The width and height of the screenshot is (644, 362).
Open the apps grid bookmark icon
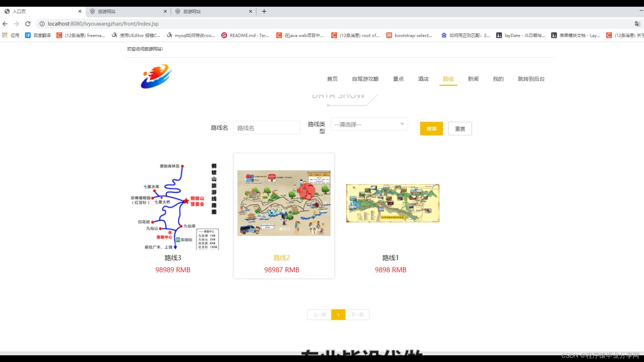coord(5,35)
